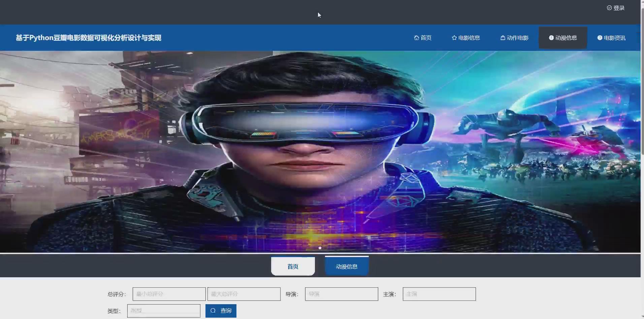
Task: Click the checkmark icon next to 登录
Action: pyautogui.click(x=610, y=7)
